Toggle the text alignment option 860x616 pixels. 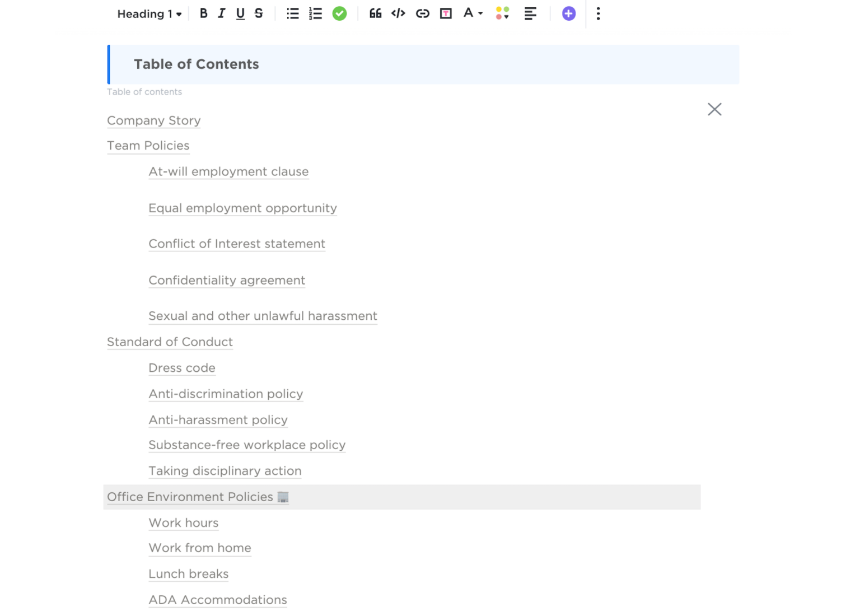point(530,13)
